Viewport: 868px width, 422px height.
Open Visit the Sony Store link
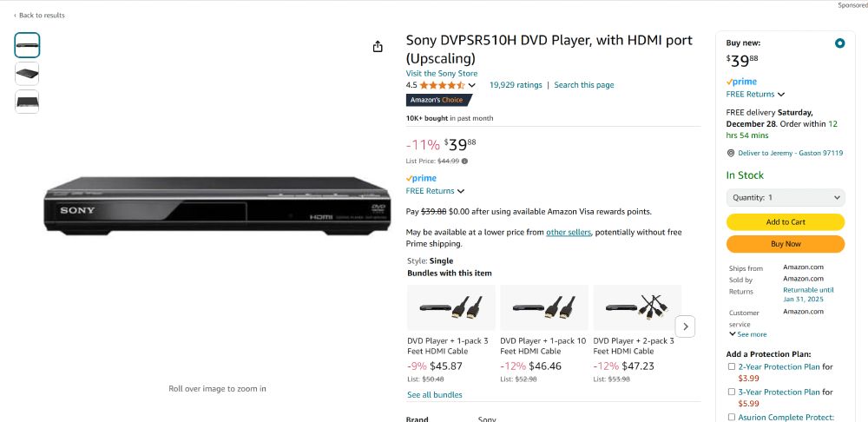pos(441,73)
